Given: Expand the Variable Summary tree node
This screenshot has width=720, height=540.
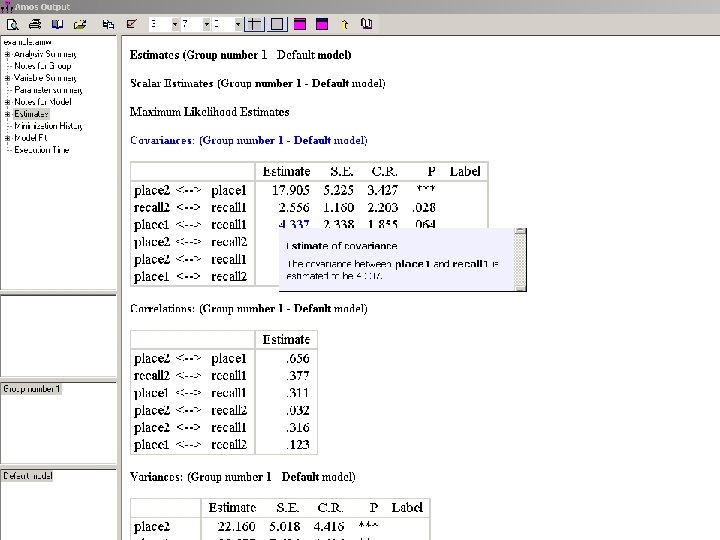Looking at the screenshot, I should (7, 78).
